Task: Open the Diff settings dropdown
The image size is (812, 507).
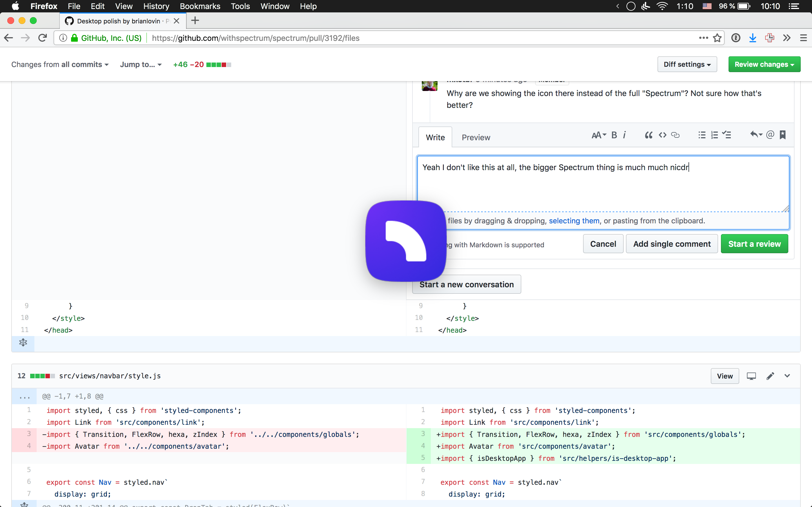Action: coord(687,64)
